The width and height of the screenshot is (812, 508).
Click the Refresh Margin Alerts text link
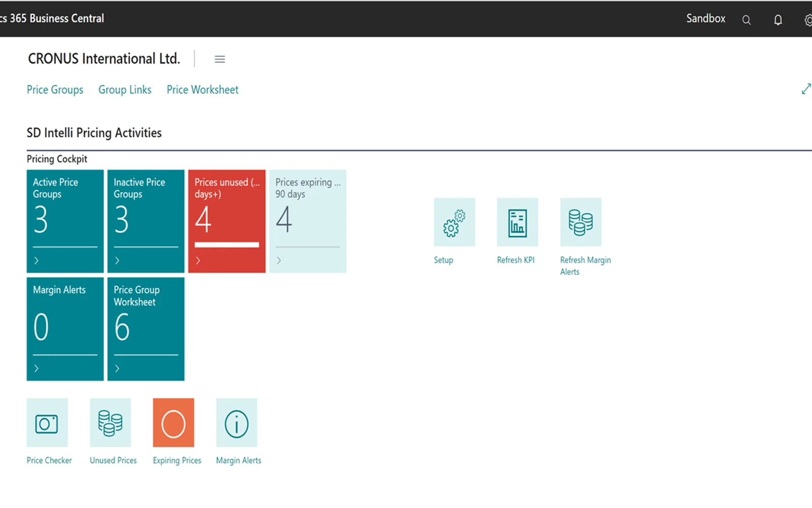tap(585, 266)
